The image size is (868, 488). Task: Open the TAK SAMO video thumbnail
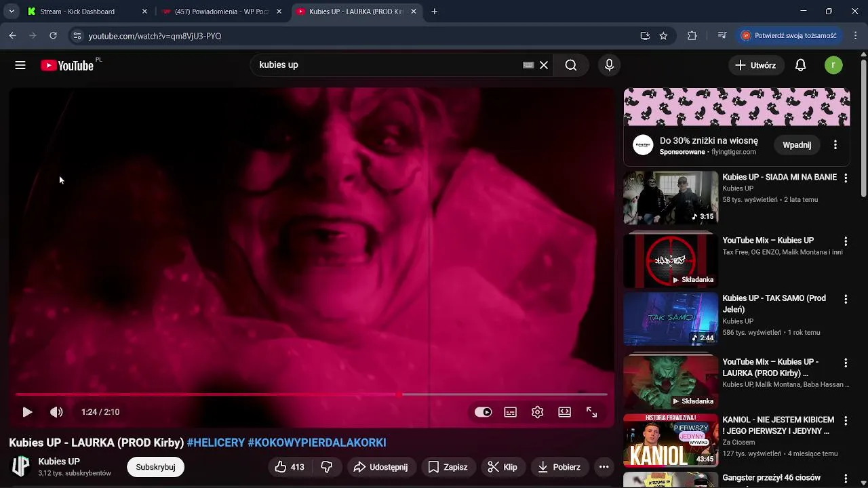point(671,319)
